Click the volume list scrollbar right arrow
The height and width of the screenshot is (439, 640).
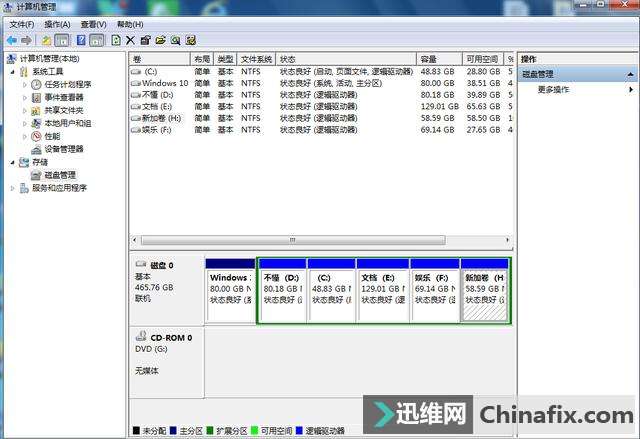[x=507, y=240]
